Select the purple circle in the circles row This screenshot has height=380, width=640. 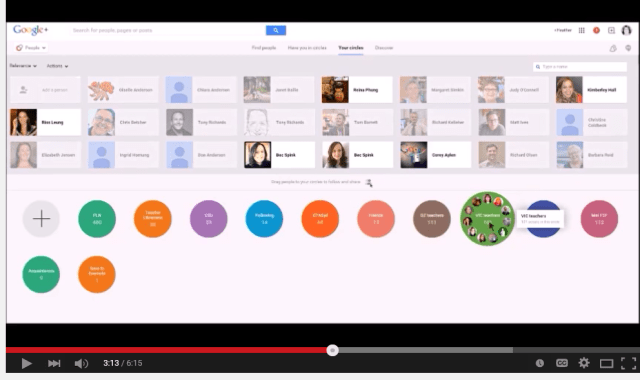[209, 219]
